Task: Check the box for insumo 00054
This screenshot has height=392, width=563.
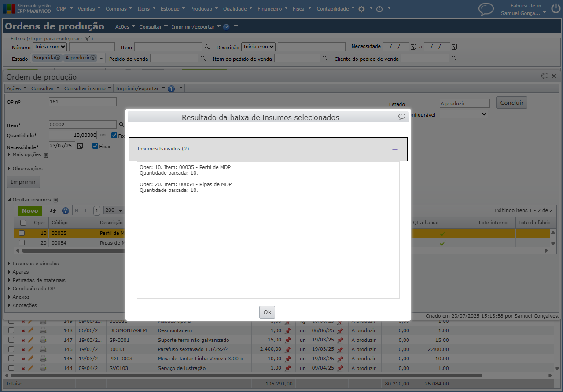Action: (22, 243)
